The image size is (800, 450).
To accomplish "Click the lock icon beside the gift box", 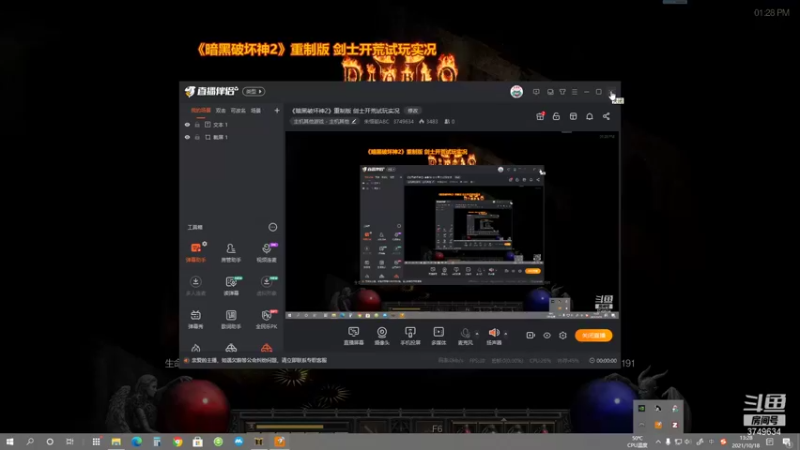I will pos(556,116).
